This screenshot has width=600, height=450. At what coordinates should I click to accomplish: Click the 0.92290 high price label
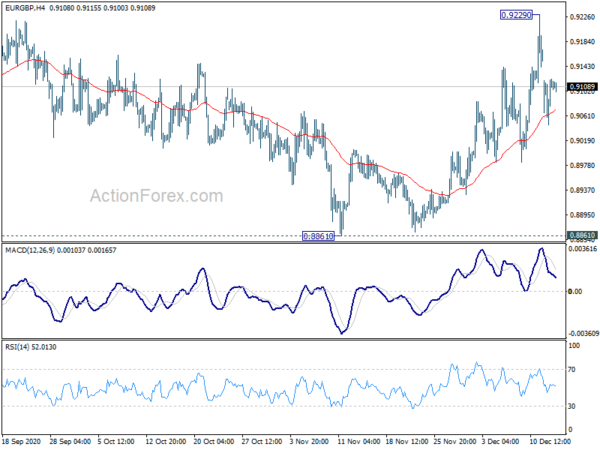[516, 15]
